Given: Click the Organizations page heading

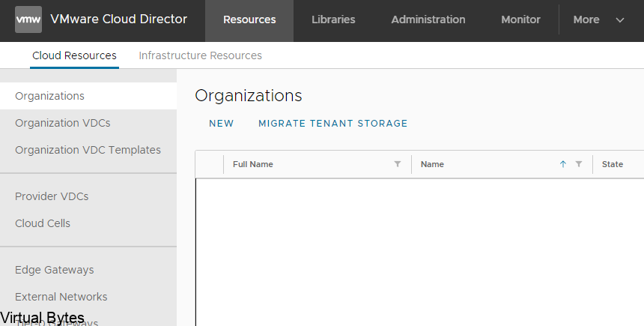Looking at the screenshot, I should tap(249, 95).
